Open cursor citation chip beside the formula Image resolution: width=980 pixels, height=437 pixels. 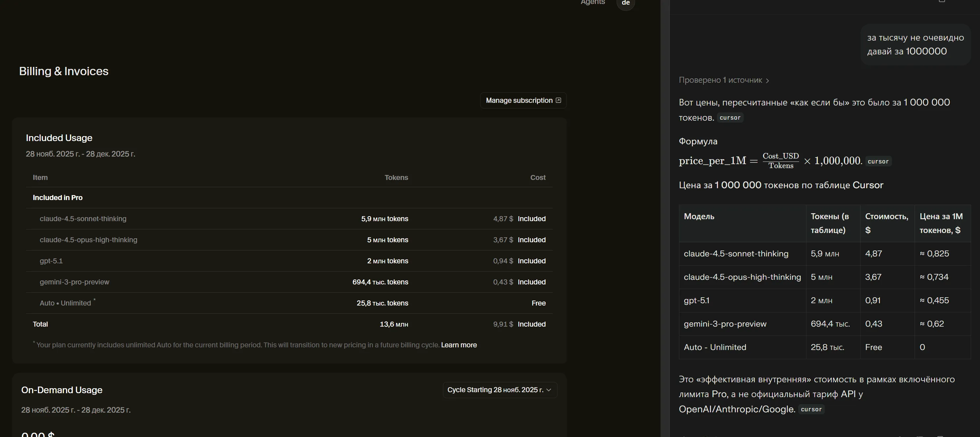pos(878,161)
